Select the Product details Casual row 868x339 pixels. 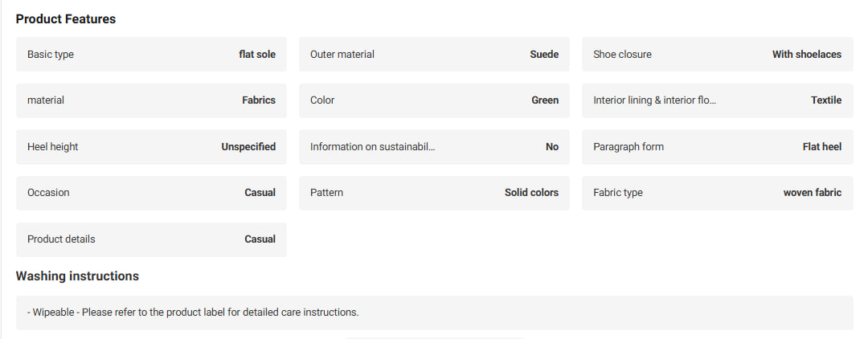(x=151, y=239)
